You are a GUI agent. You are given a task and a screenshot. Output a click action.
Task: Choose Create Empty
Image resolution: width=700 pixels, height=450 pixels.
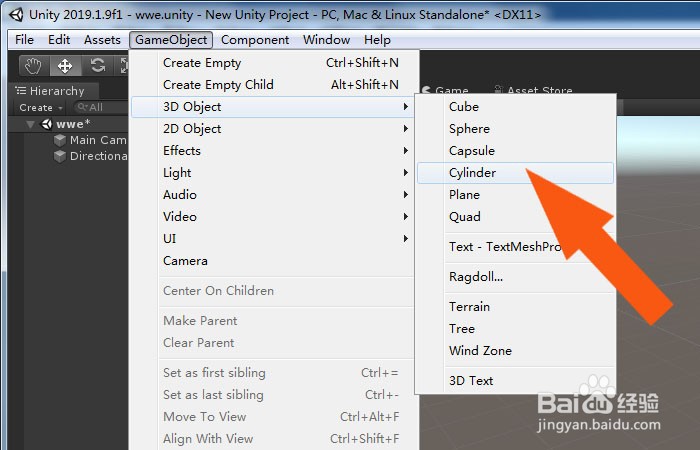click(x=275, y=63)
